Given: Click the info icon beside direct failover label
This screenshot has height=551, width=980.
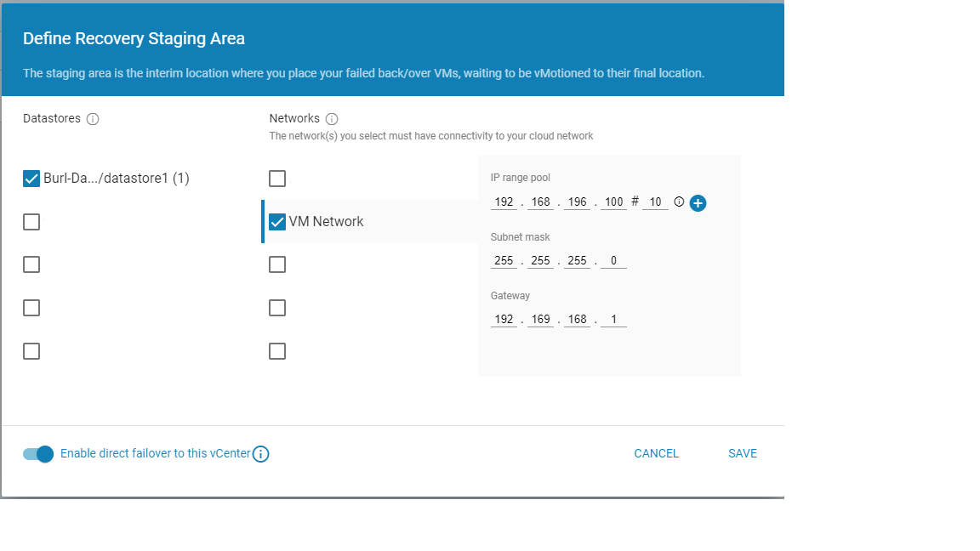Looking at the screenshot, I should pyautogui.click(x=260, y=453).
